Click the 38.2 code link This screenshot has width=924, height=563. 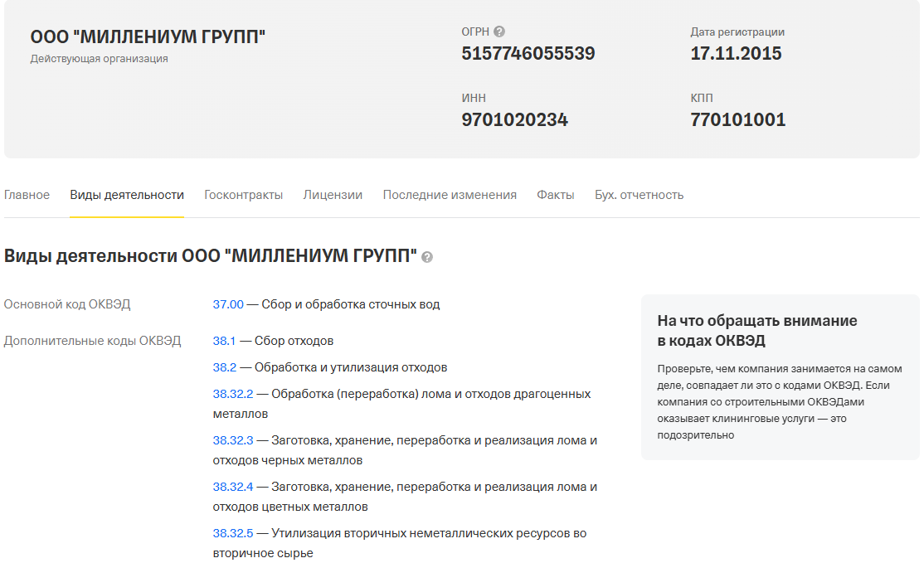[224, 367]
